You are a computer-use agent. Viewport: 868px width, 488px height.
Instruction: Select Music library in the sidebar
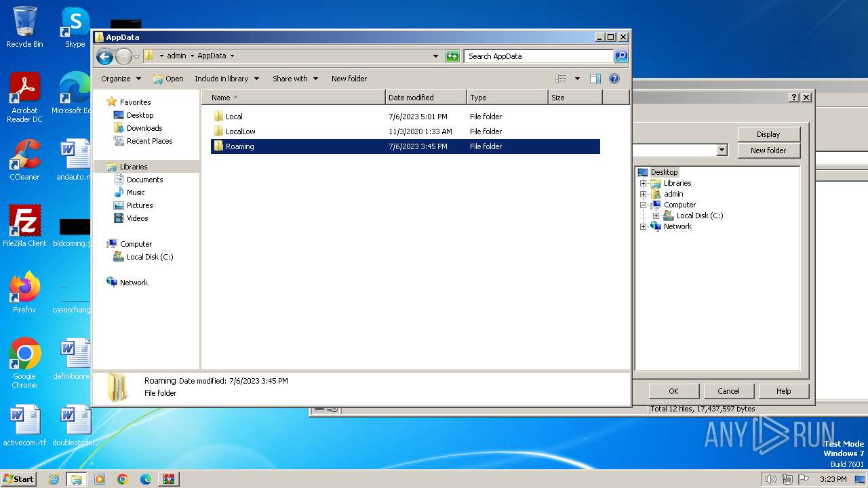click(136, 192)
